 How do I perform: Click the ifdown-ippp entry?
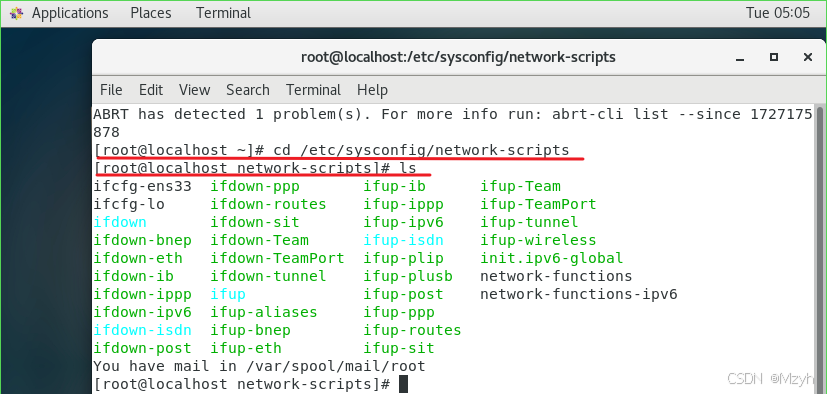tap(142, 294)
